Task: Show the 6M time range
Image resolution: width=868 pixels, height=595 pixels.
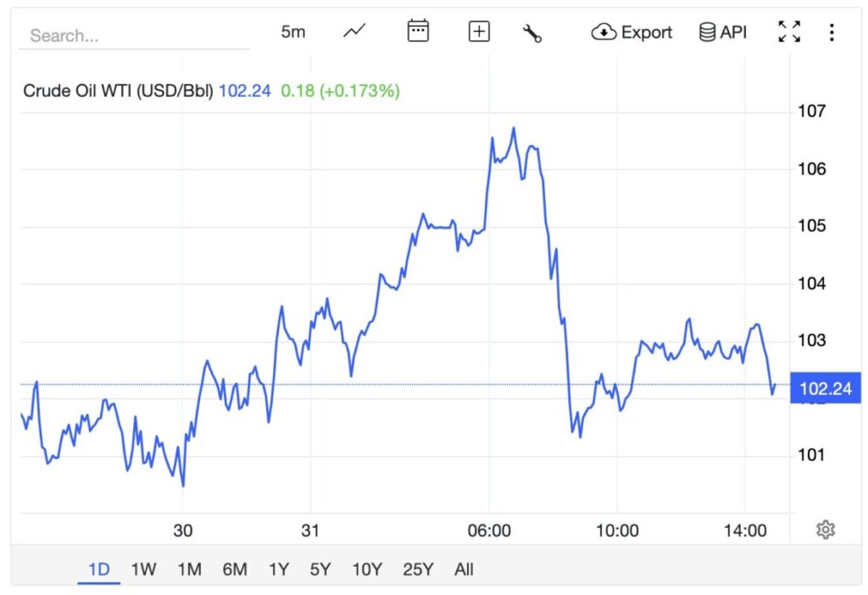Action: [x=235, y=570]
